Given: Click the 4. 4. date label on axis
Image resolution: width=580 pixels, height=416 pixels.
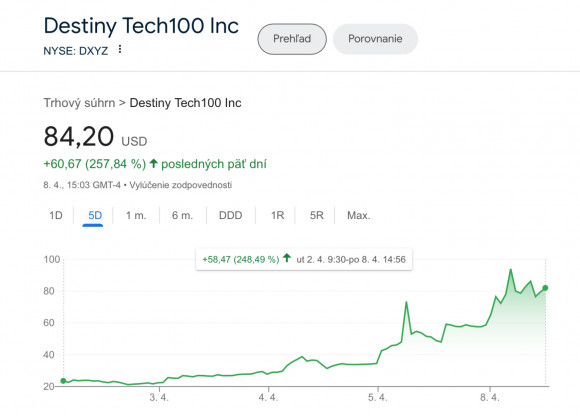Looking at the screenshot, I should [x=268, y=398].
